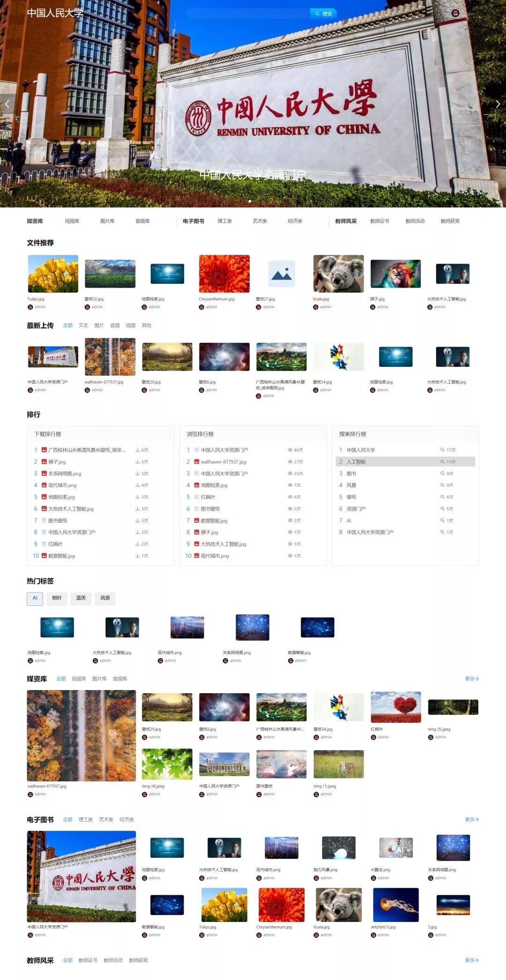Open wallhaven-677937.jpg thumbnail in 最新上传
506x980 pixels.
pyautogui.click(x=110, y=357)
